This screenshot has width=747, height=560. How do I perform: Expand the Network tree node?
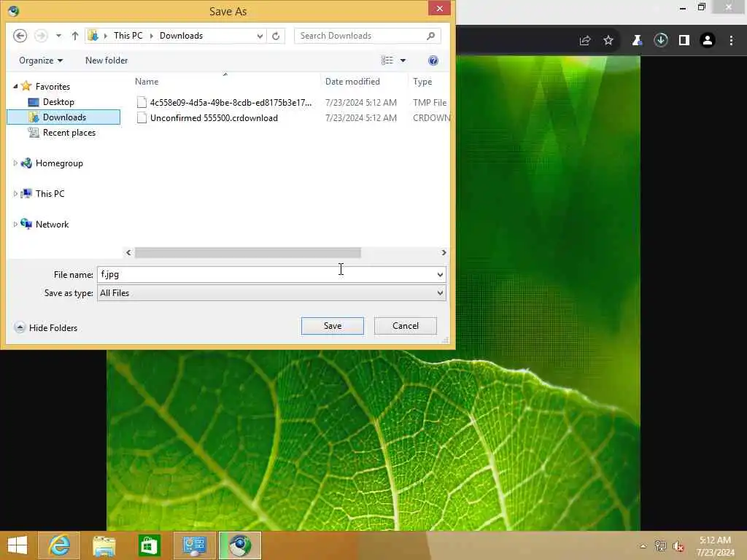[15, 224]
